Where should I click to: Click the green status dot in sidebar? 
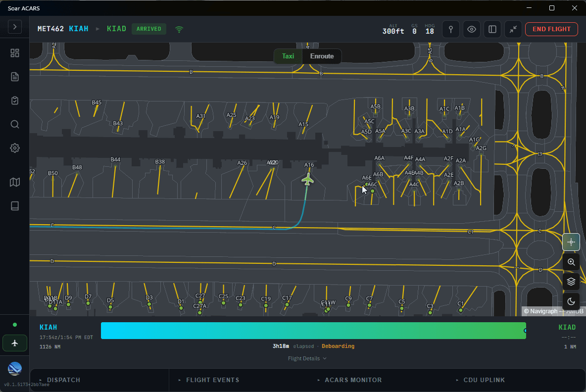(14, 325)
